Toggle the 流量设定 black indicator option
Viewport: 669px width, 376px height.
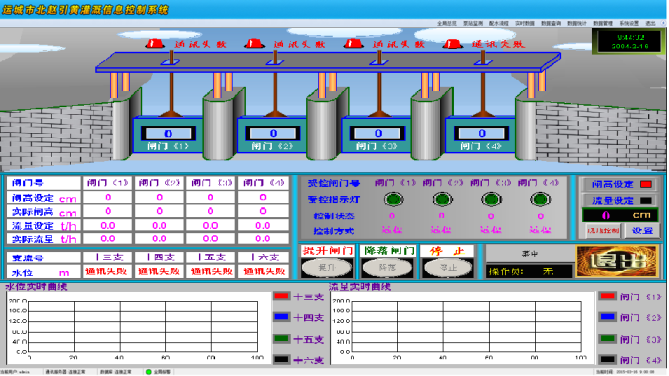pos(646,200)
